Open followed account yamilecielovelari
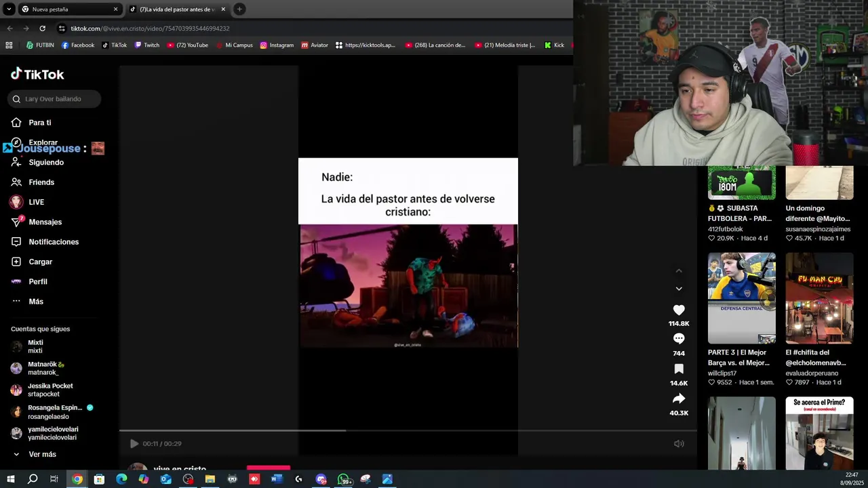Screen dimensions: 868x488 45,433
